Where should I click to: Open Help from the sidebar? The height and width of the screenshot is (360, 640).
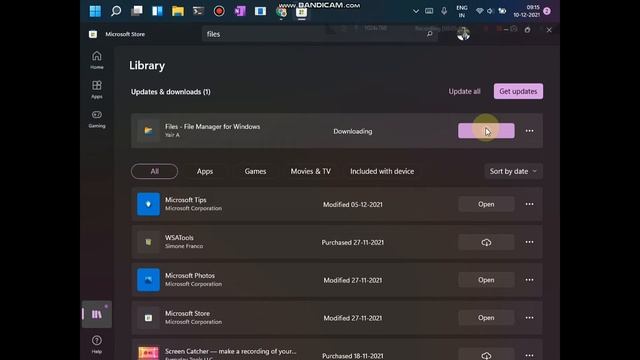click(x=97, y=344)
